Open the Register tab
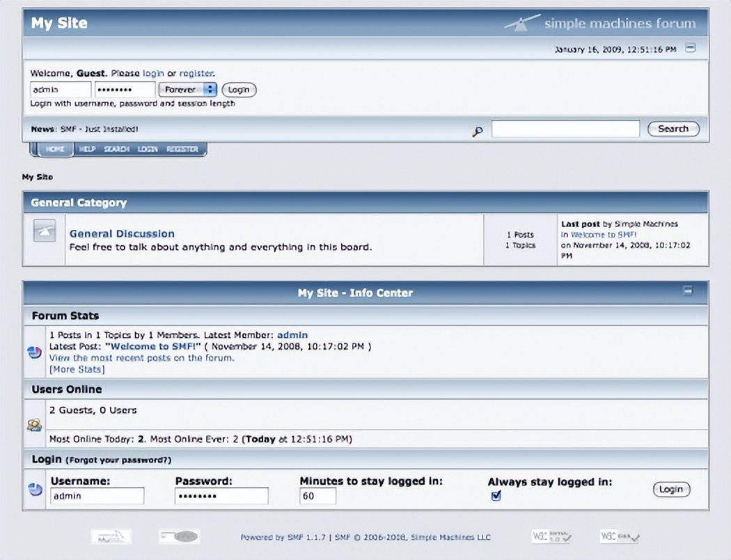 coord(182,149)
